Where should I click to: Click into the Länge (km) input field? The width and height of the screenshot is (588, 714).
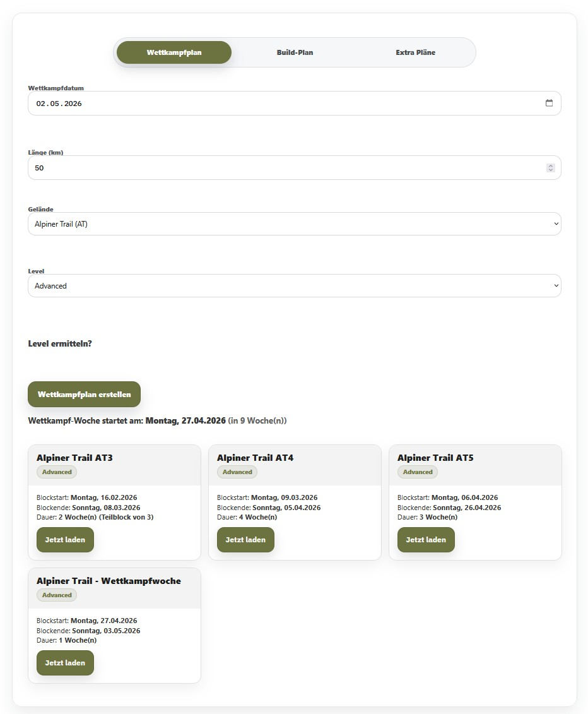coord(295,168)
